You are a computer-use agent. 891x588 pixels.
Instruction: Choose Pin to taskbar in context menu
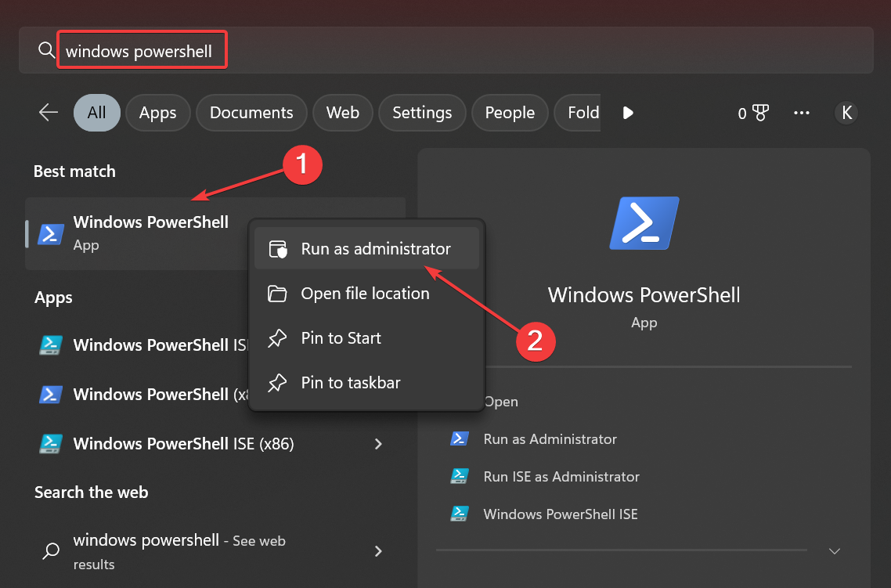(366, 382)
